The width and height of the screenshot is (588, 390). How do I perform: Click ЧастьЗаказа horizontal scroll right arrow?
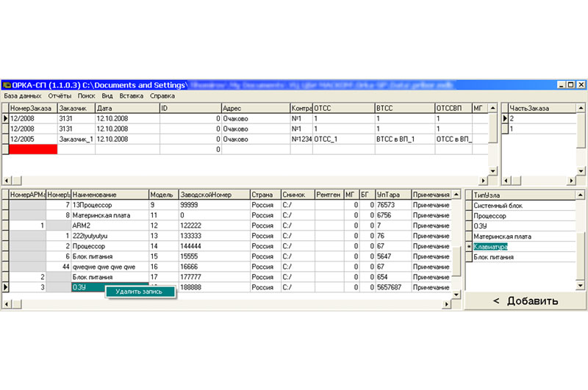571,181
